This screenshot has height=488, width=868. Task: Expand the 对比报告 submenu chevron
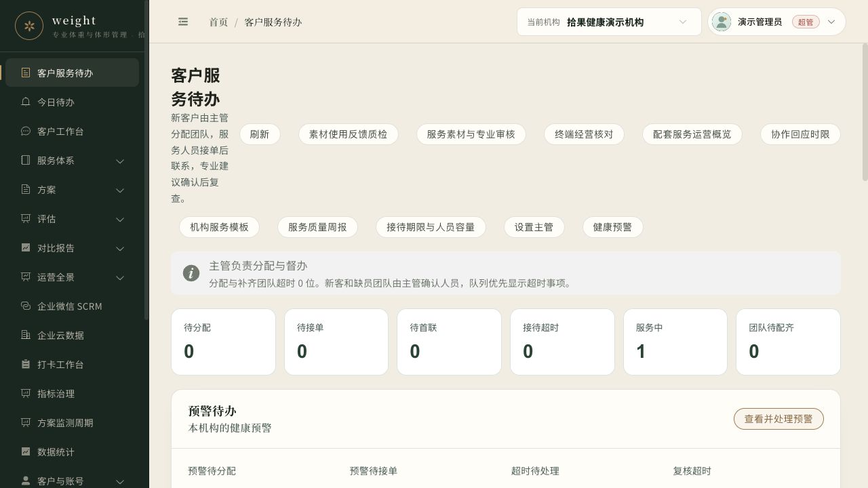120,248
